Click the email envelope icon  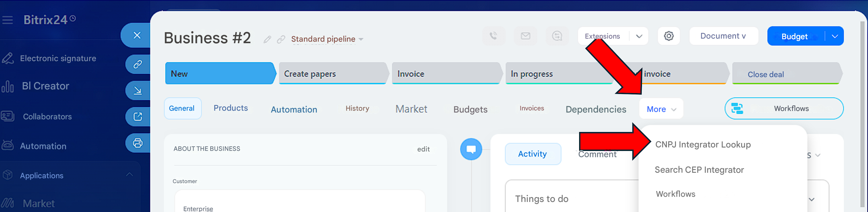point(525,36)
